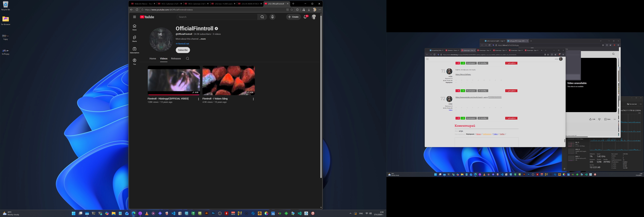Select the channel Videos tab
This screenshot has width=644, height=217.
[x=164, y=59]
